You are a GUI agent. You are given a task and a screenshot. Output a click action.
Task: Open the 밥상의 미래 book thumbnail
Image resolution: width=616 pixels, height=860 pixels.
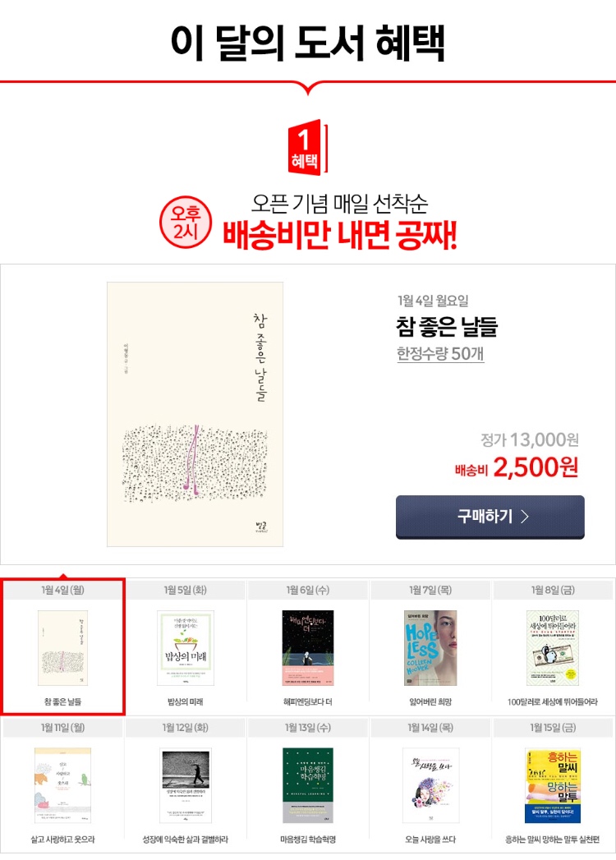click(186, 648)
